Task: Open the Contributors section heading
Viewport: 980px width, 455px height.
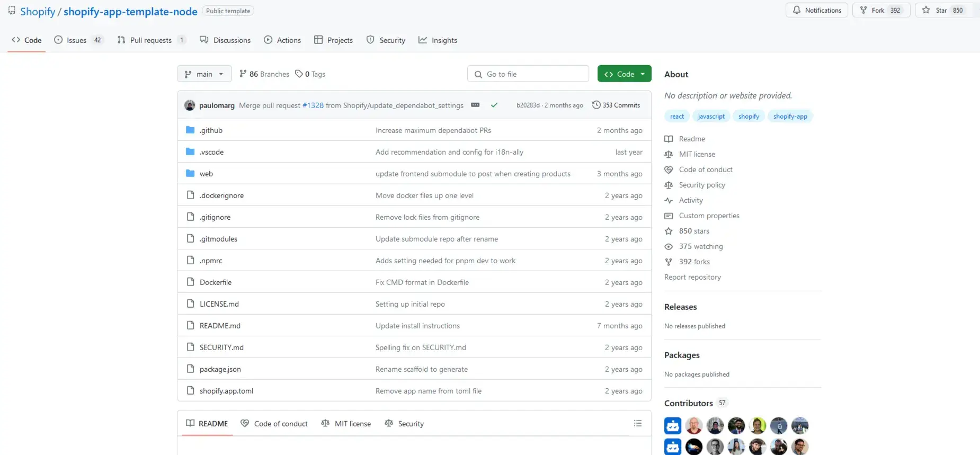Action: click(x=688, y=403)
